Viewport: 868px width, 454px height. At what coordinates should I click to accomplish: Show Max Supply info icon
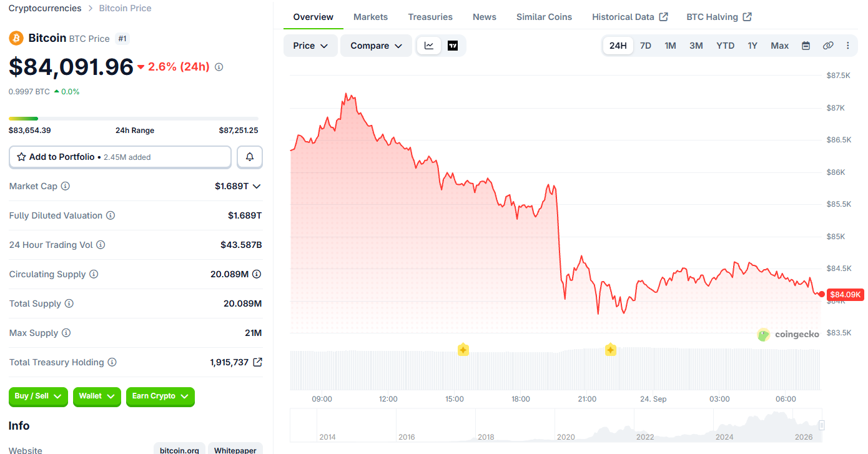point(66,333)
